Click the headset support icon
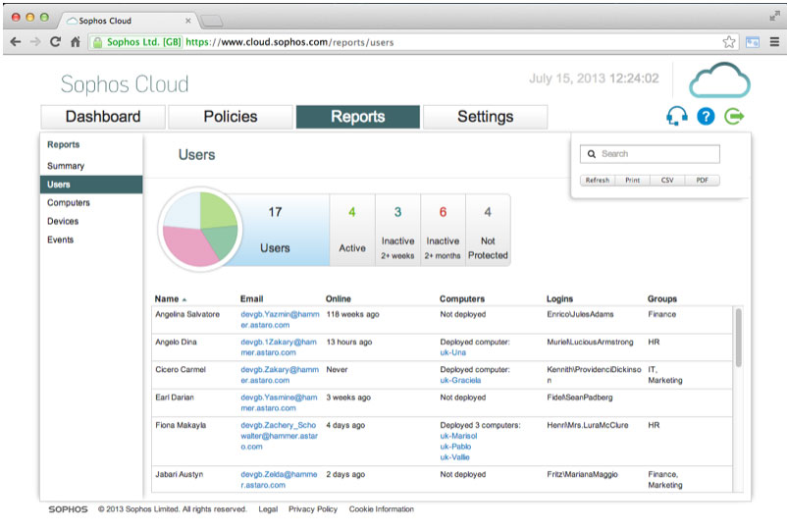 coord(676,117)
